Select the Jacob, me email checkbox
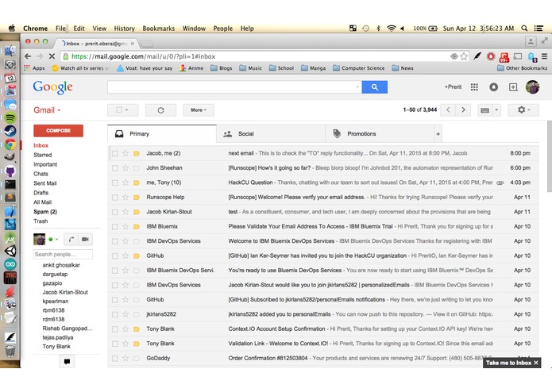This screenshot has height=392, width=552. pos(114,154)
